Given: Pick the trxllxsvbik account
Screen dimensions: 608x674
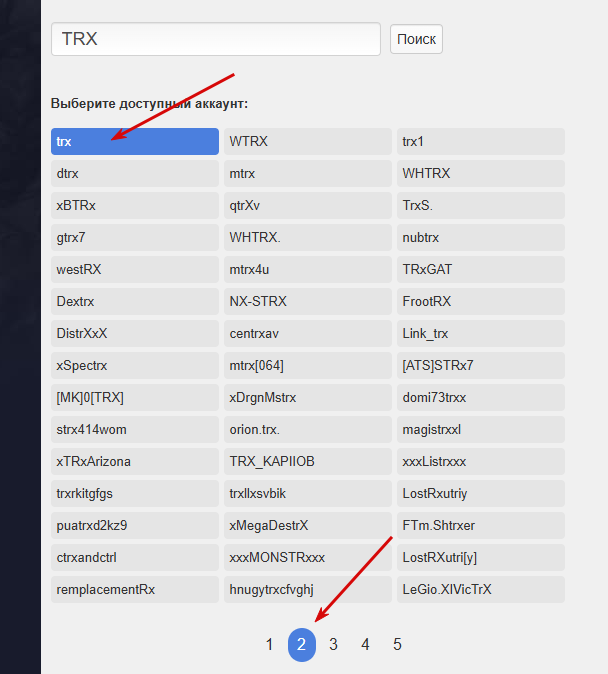Looking at the screenshot, I should 308,493.
